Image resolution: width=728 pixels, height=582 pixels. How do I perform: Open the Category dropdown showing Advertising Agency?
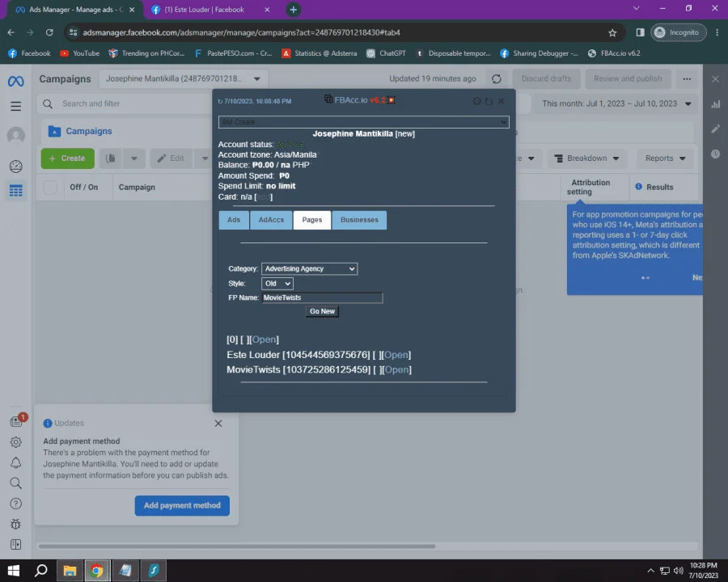click(x=309, y=268)
